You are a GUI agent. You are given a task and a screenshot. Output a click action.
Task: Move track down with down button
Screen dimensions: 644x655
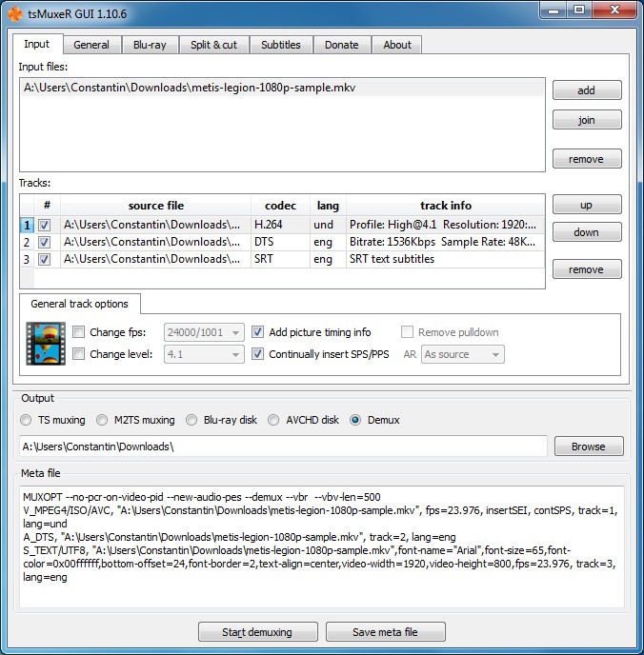(x=587, y=232)
